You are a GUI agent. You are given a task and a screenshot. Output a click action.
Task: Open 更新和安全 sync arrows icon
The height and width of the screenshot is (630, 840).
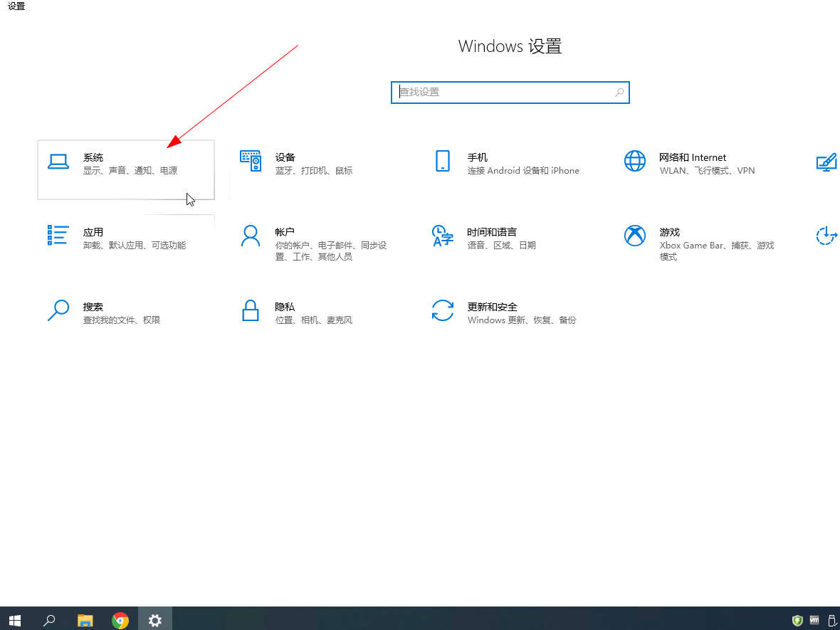(443, 310)
